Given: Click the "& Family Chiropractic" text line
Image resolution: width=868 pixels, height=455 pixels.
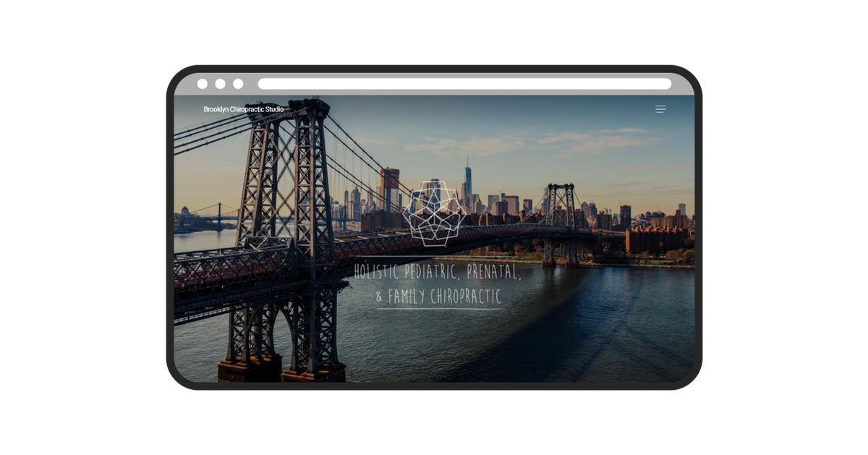Looking at the screenshot, I should [438, 296].
